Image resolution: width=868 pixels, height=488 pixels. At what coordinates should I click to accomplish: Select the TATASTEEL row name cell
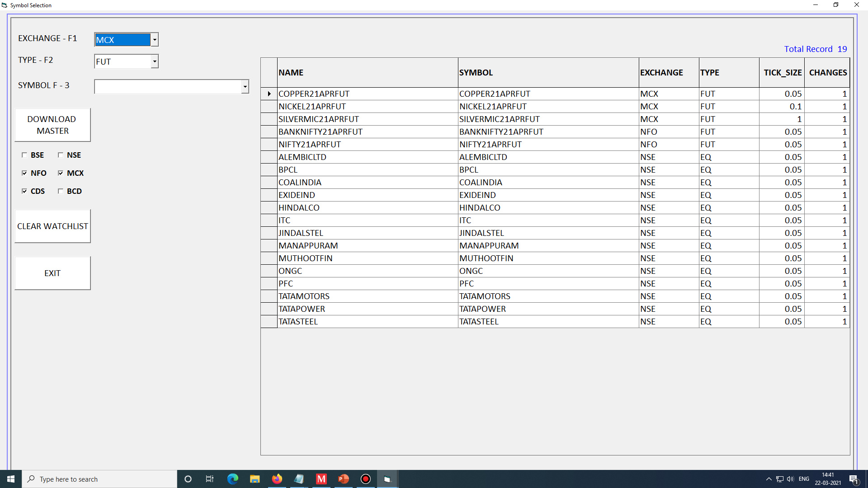click(x=298, y=322)
